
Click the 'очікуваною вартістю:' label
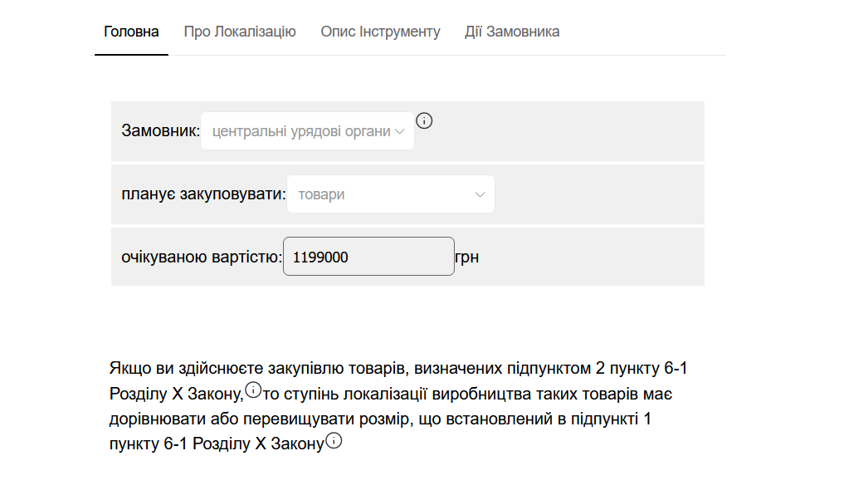(201, 257)
